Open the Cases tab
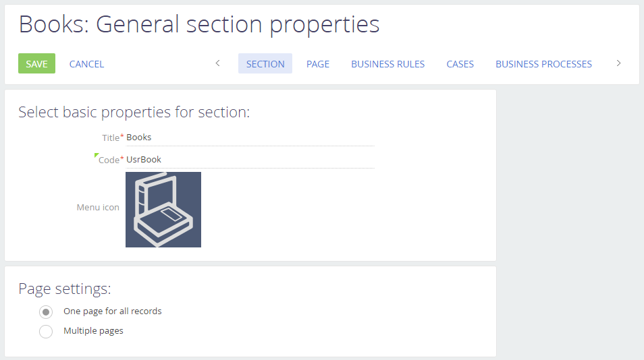 click(x=460, y=64)
